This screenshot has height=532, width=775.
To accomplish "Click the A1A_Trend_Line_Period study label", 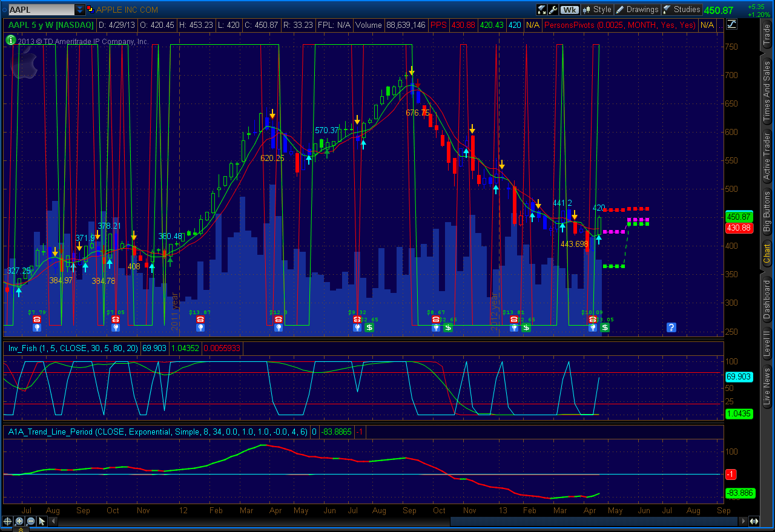I will pos(157,432).
